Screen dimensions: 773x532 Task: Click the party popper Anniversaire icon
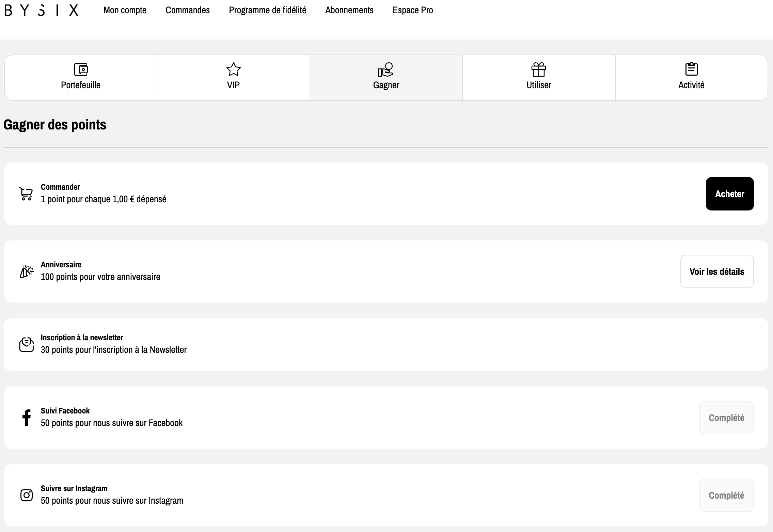click(27, 271)
